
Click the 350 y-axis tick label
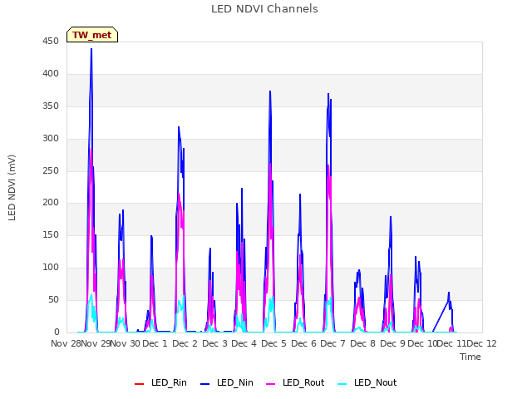(x=51, y=106)
